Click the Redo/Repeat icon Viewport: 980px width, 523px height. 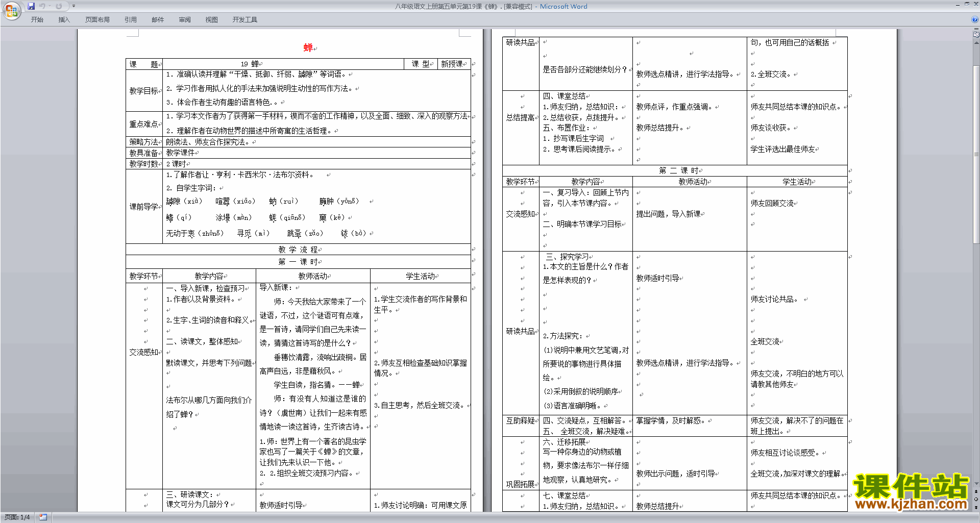[x=59, y=6]
